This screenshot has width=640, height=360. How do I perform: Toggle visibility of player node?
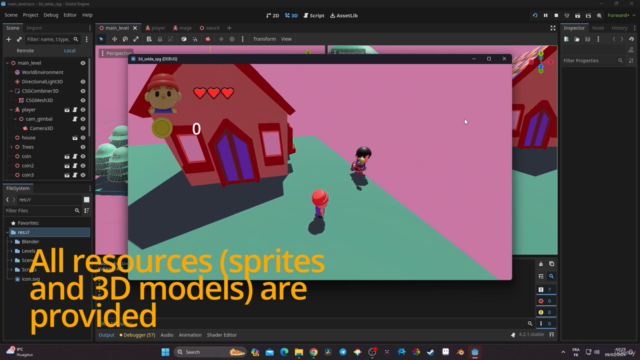pyautogui.click(x=83, y=110)
